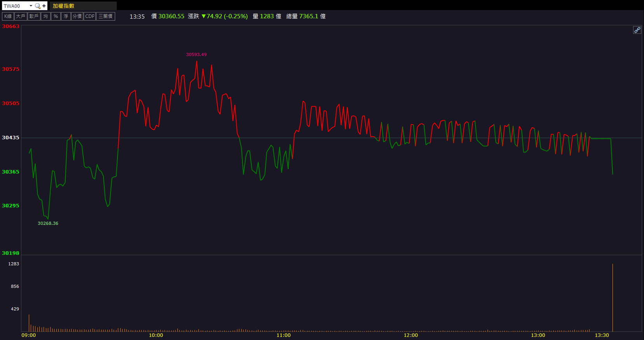Screen dimensions: 644x340
Task: Click the 30435 reference price axis label
Action: [x=11, y=137]
